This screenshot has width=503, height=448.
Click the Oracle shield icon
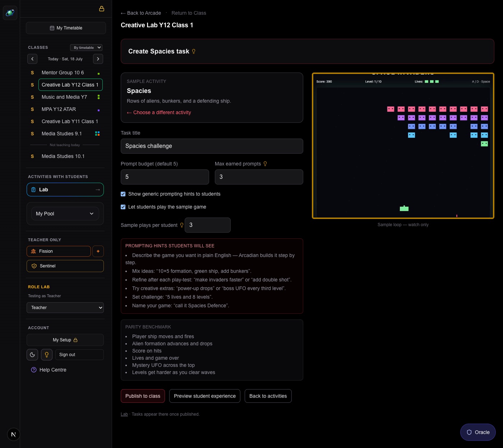click(x=469, y=432)
